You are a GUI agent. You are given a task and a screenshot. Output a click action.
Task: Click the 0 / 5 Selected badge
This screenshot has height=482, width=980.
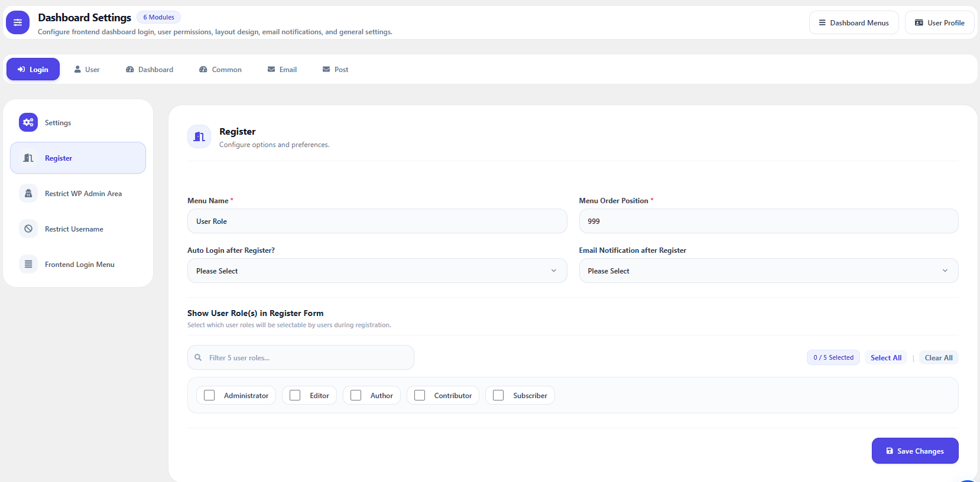coord(833,357)
